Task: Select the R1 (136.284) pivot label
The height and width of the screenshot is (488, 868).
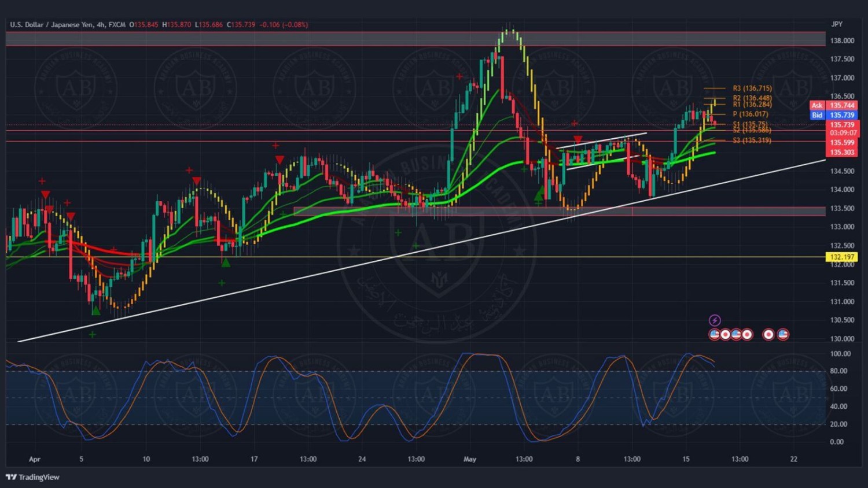Action: pos(752,105)
